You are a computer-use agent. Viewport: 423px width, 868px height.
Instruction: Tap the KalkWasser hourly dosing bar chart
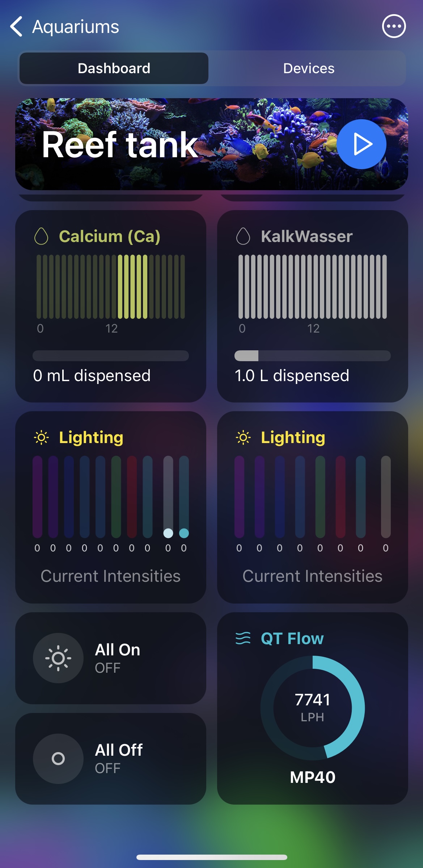(313, 287)
